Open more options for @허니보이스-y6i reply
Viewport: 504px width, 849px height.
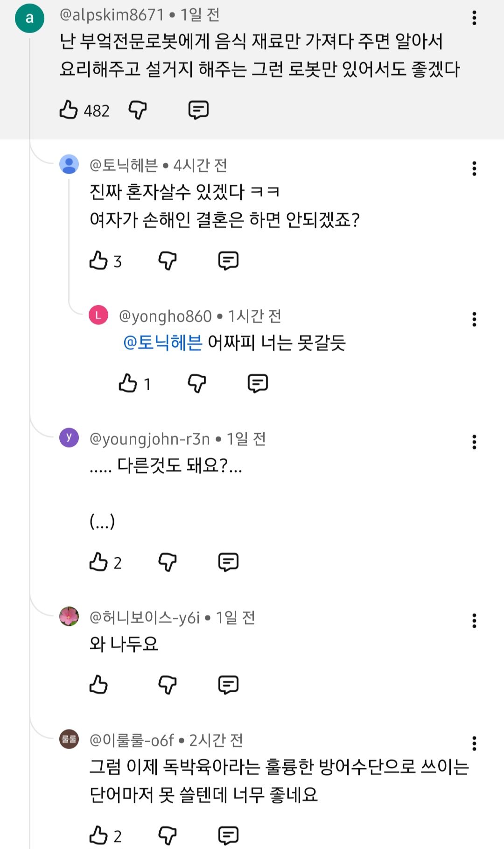(474, 621)
